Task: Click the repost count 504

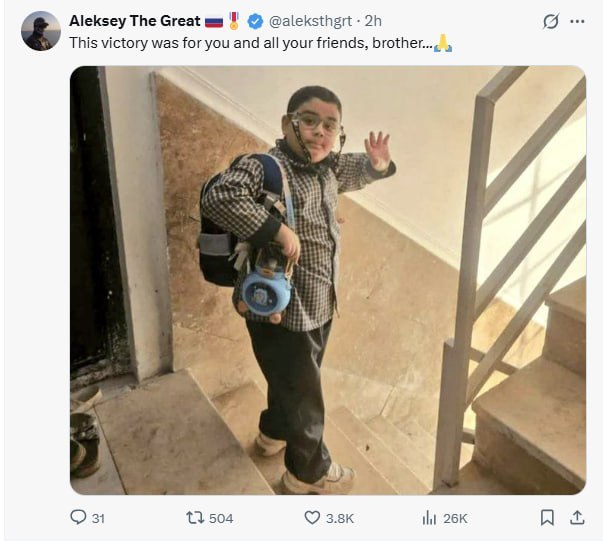Action: (x=221, y=518)
